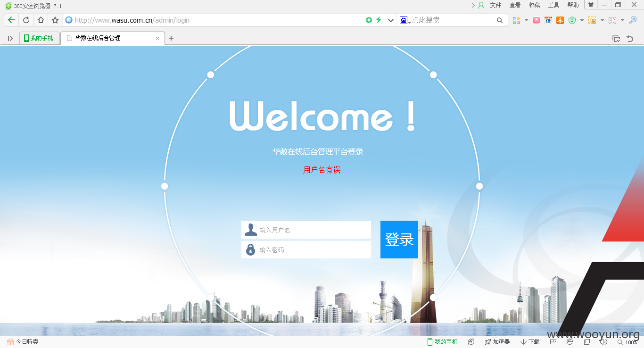
Task: Go to the browser home page icon
Action: tap(41, 20)
